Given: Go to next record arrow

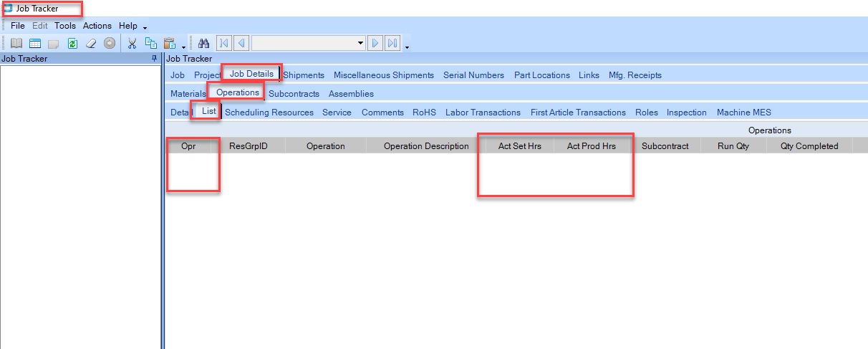Looking at the screenshot, I should (375, 43).
